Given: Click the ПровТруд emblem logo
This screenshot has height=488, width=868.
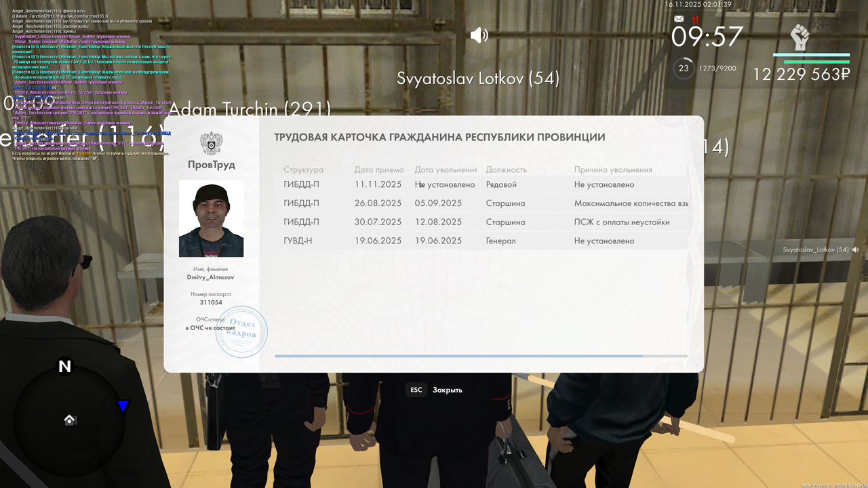Looking at the screenshot, I should click(x=211, y=144).
